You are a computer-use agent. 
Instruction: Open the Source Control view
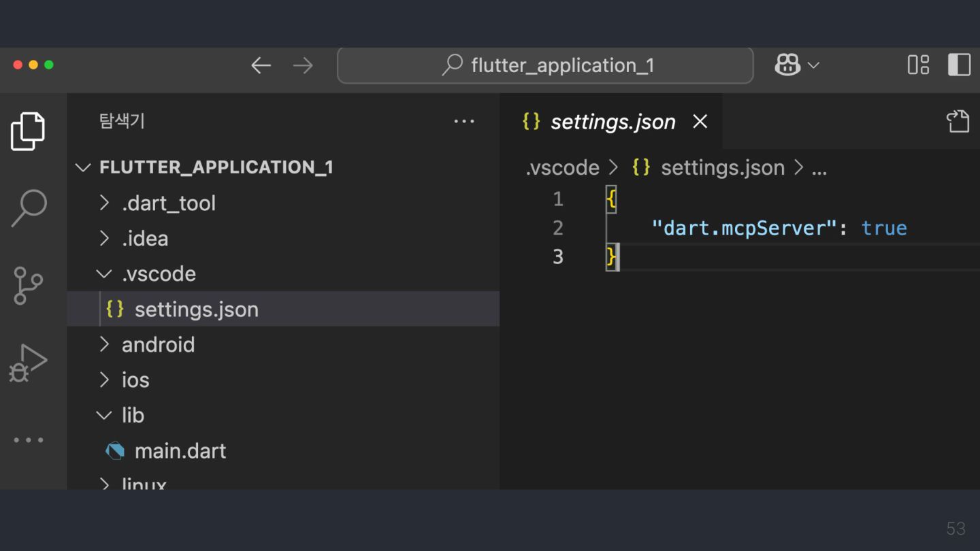pos(28,286)
